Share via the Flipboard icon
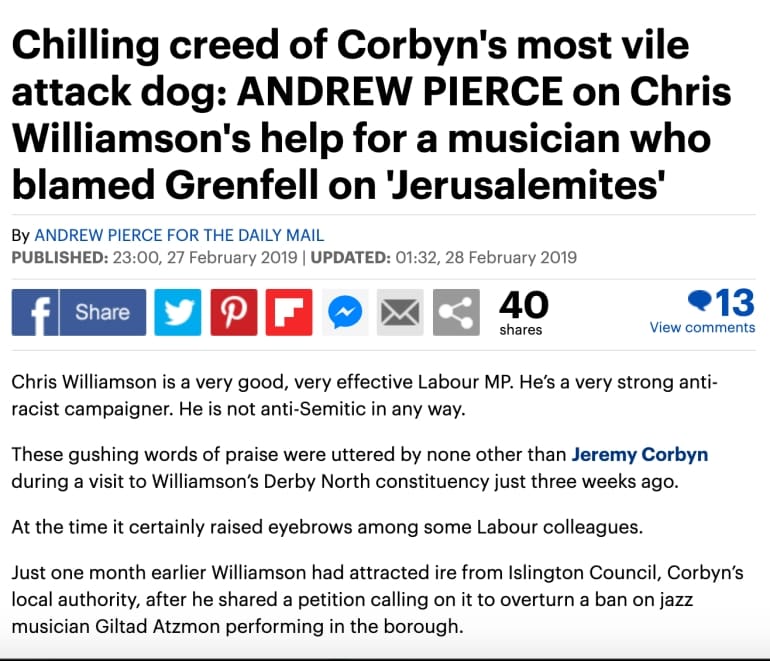 tap(289, 312)
